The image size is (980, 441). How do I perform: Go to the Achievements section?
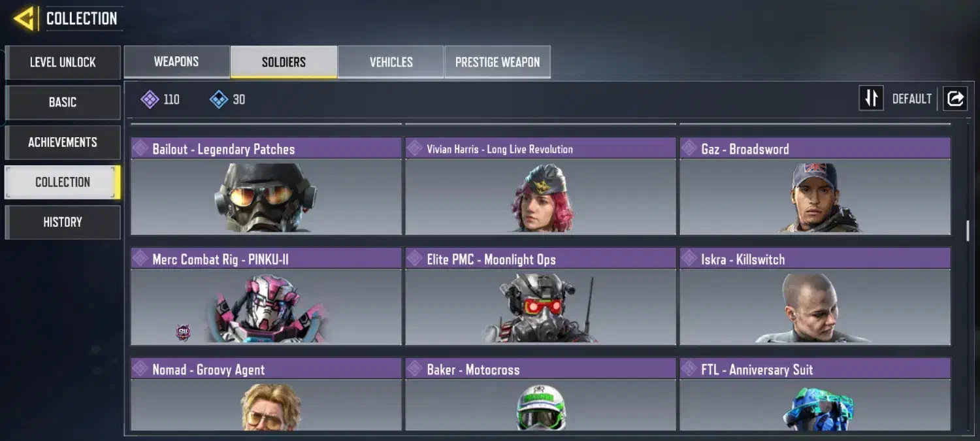click(63, 142)
